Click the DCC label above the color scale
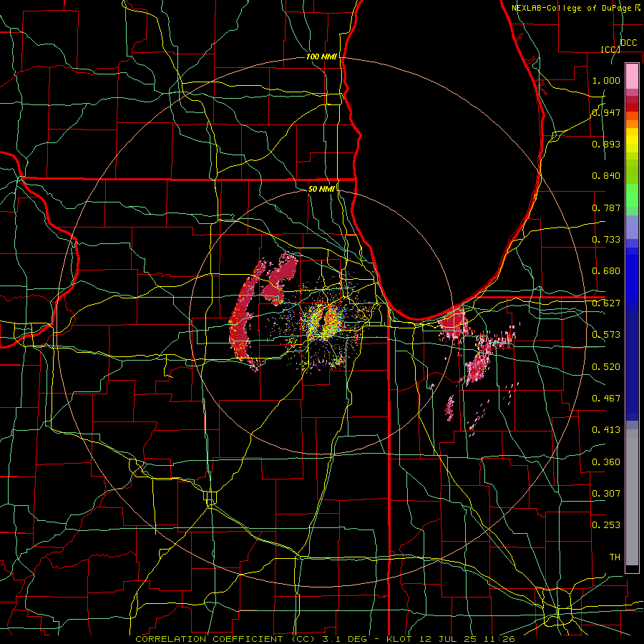 coord(628,43)
